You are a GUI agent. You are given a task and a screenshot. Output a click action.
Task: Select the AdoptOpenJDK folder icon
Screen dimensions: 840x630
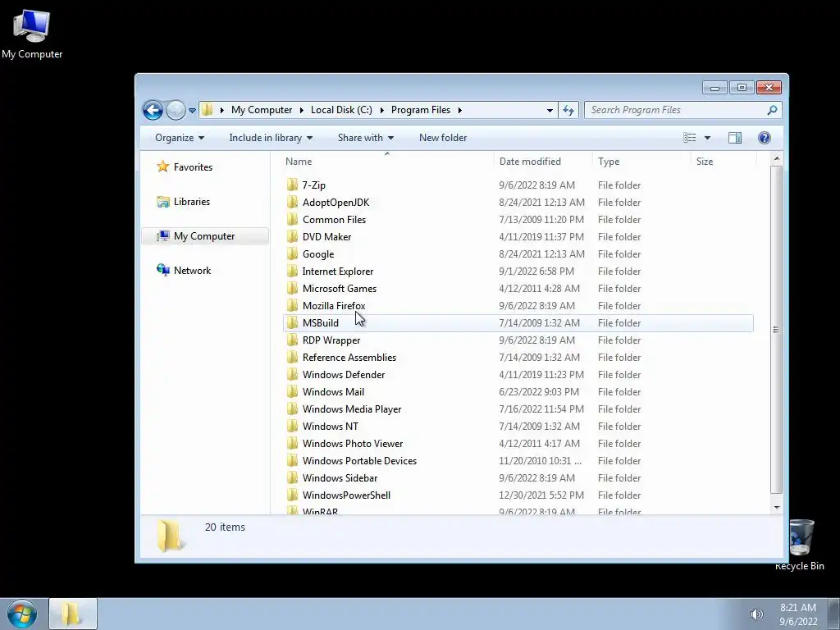[x=292, y=203]
